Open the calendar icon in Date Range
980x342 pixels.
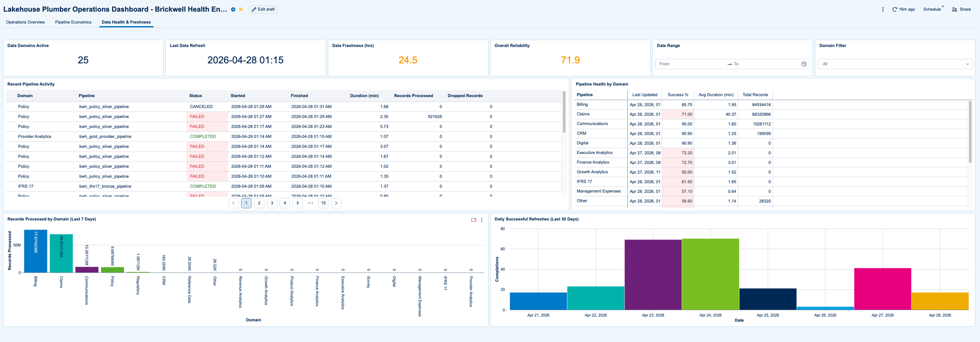click(x=804, y=64)
